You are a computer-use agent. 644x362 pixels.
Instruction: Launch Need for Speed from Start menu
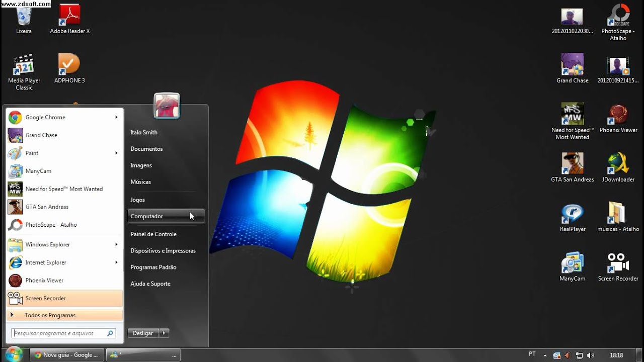[64, 189]
